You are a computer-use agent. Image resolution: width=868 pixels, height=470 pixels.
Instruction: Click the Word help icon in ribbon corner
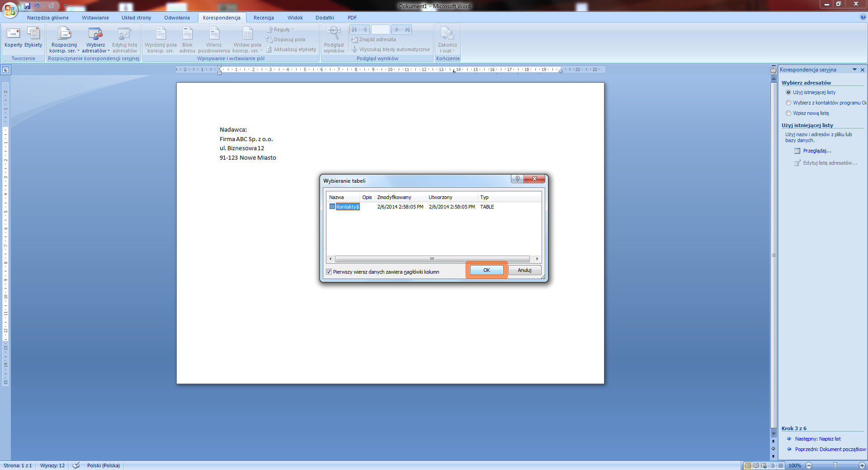(863, 17)
